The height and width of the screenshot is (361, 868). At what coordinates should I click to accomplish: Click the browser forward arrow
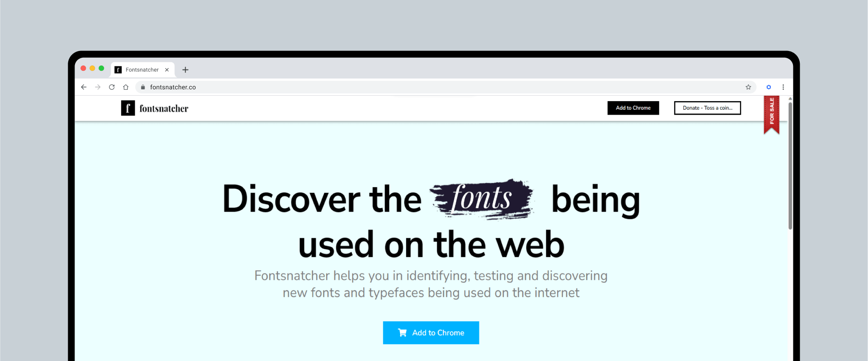pos(98,87)
